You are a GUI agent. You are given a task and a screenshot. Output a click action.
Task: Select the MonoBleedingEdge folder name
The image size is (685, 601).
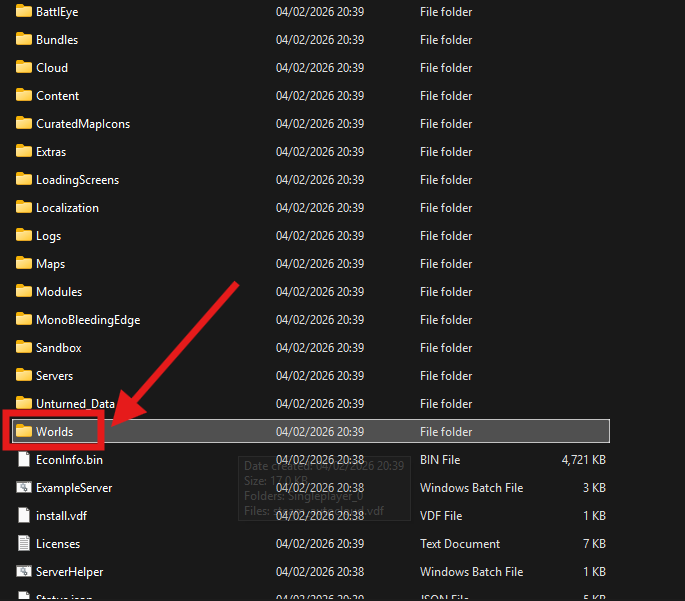pyautogui.click(x=88, y=320)
